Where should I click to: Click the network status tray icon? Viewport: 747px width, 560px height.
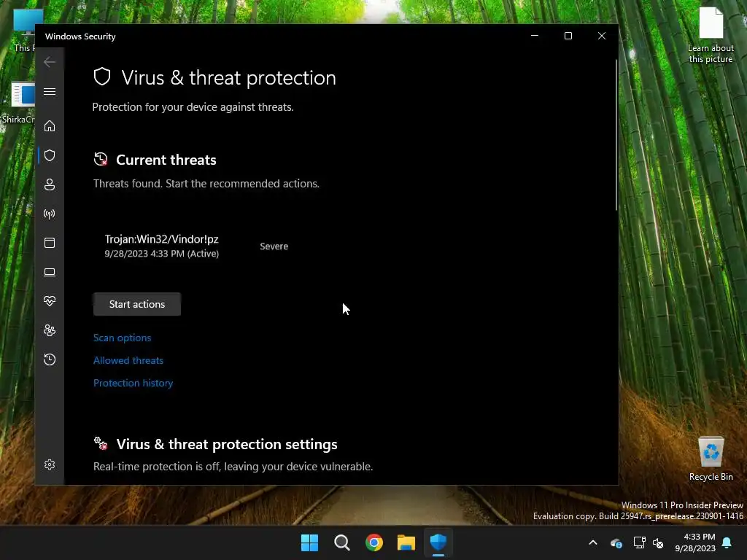[639, 542]
